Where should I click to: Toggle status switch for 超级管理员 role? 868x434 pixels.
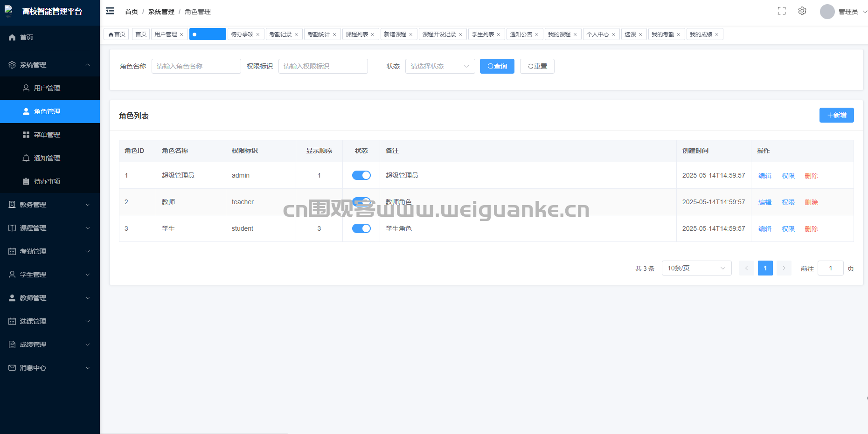pos(361,175)
